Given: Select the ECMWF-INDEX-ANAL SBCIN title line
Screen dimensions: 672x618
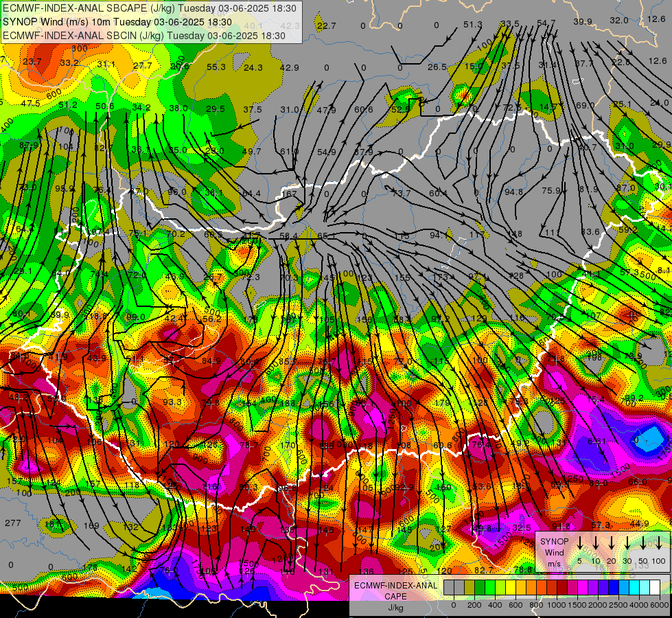Looking at the screenshot, I should [x=144, y=36].
